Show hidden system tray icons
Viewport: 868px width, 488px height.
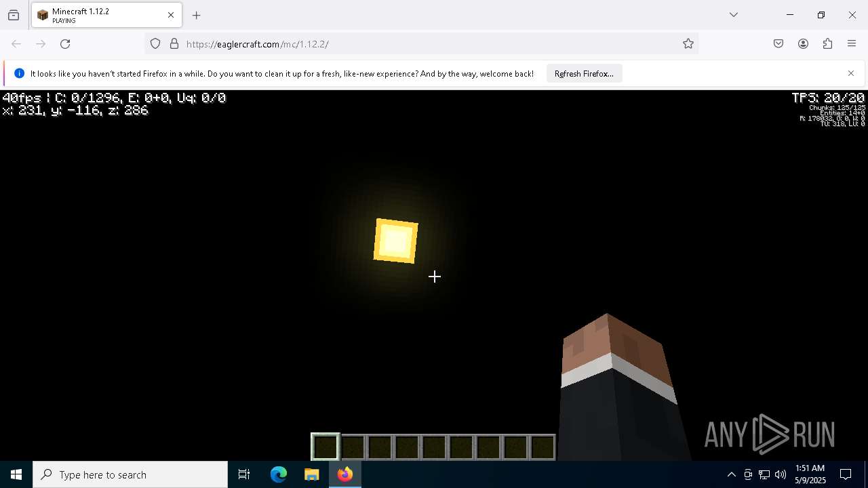pos(731,474)
